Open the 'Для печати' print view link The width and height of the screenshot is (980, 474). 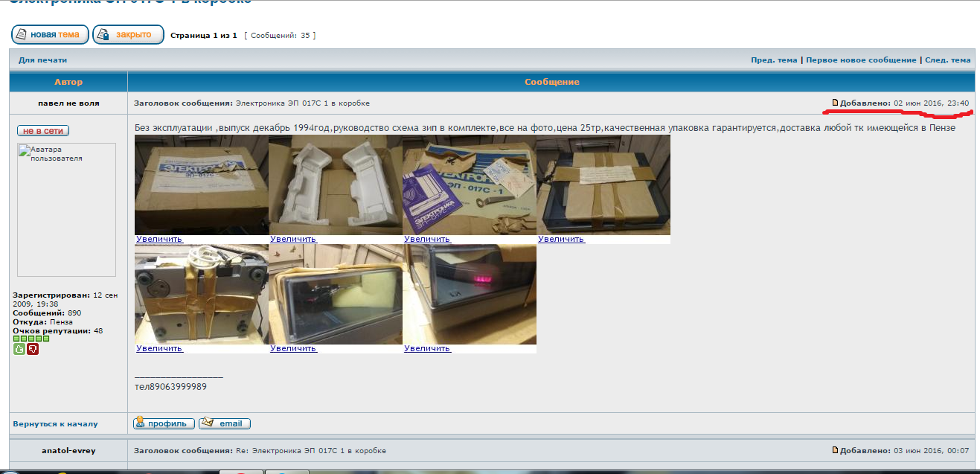42,60
